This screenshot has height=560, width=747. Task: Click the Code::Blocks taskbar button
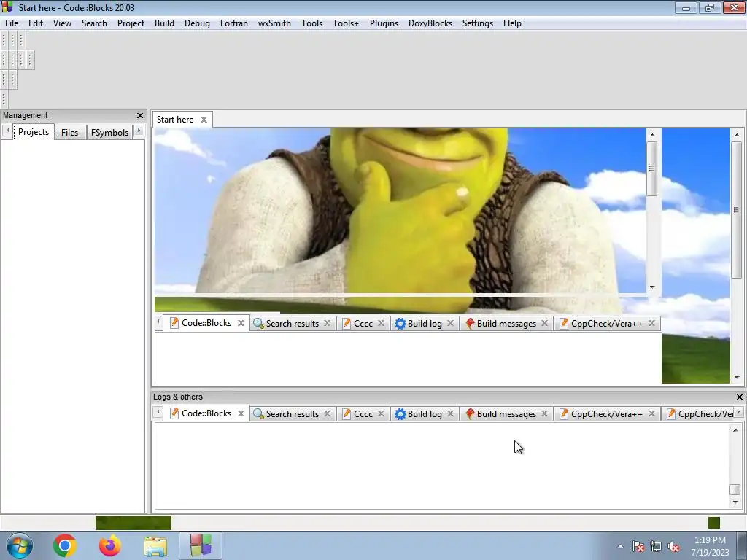(x=201, y=545)
